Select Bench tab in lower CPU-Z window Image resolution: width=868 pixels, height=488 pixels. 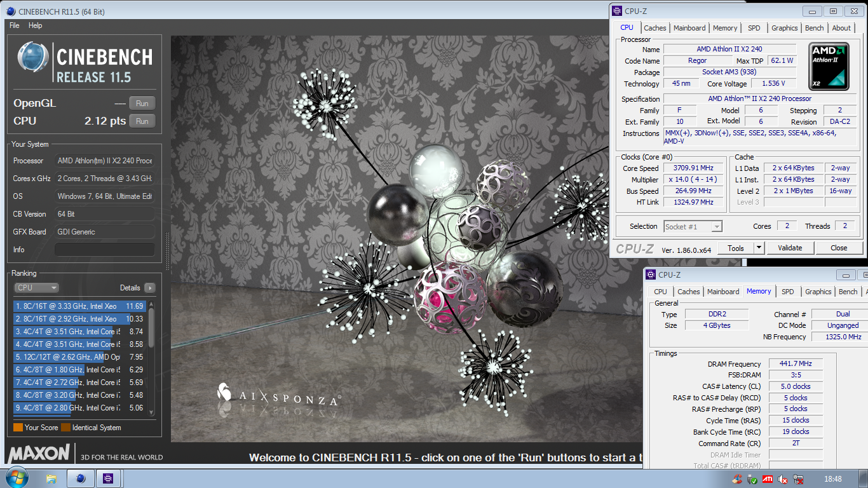tap(848, 292)
